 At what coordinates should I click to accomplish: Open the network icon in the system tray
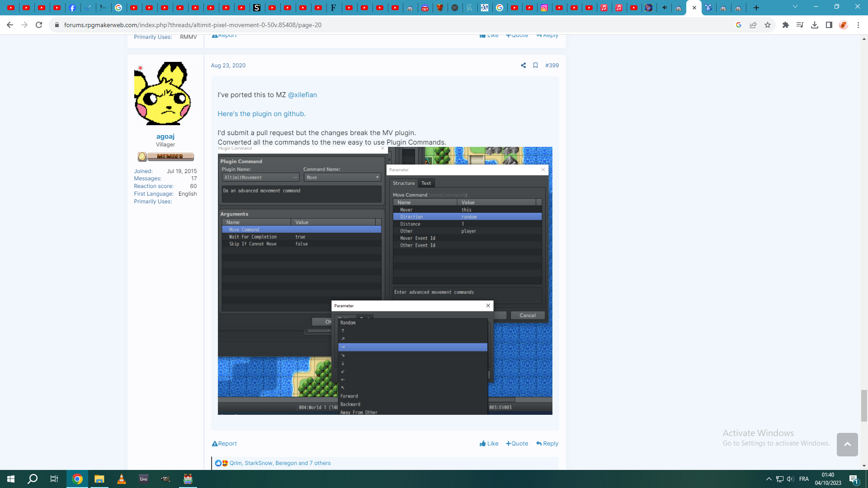coord(779,479)
